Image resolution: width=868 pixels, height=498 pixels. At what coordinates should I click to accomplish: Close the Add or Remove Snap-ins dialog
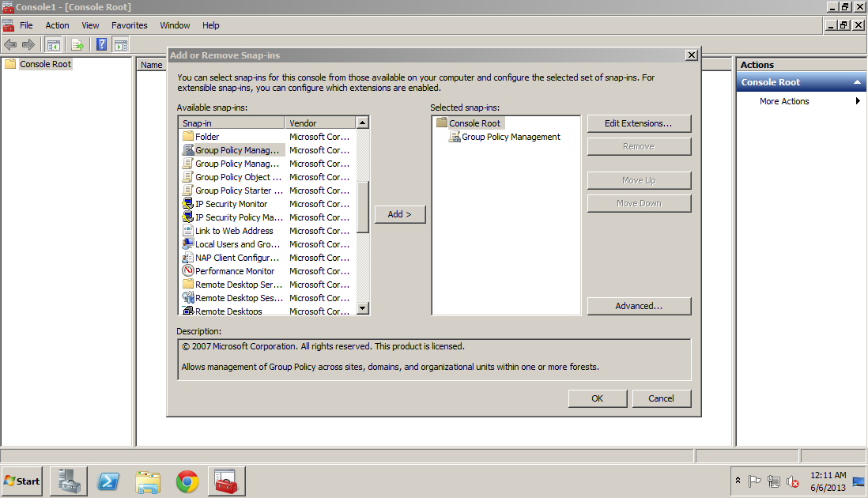click(x=692, y=55)
